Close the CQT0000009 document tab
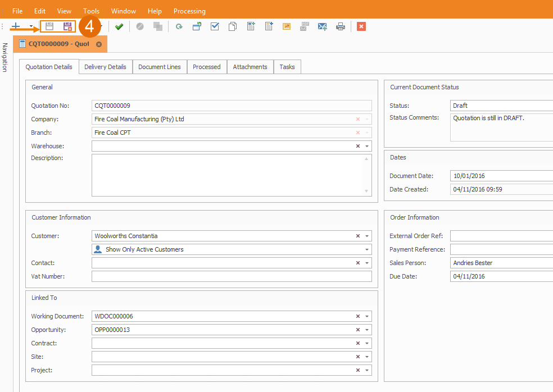This screenshot has height=392, width=553. pos(99,43)
